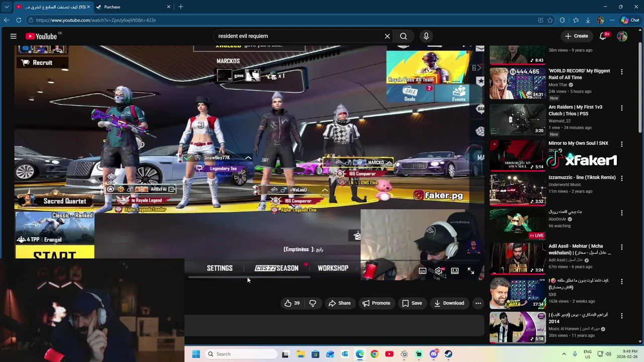
Task: Dislike the video with thumbs down
Action: pos(313,303)
